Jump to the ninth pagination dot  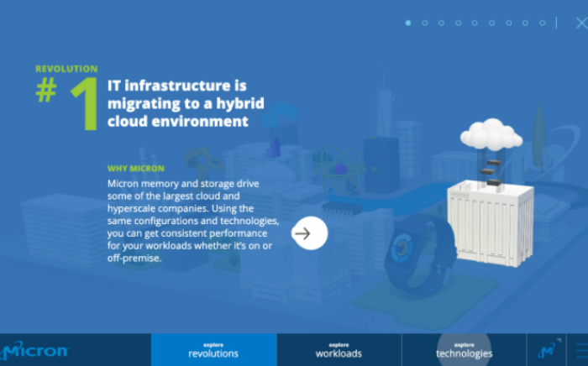pos(542,23)
